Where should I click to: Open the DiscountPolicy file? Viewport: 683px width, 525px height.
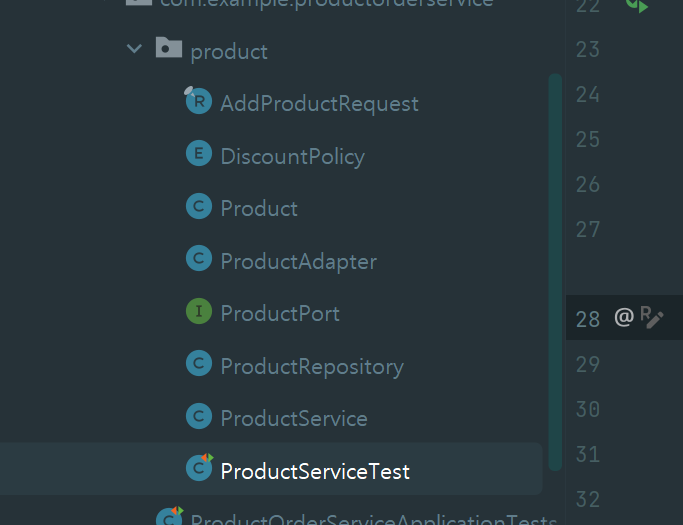pos(293,157)
